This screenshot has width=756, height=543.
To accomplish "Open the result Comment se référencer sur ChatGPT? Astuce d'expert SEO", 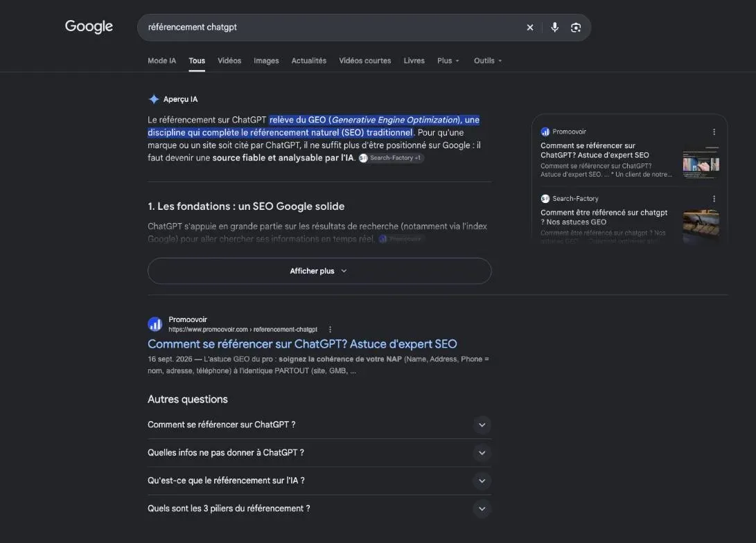I will point(302,344).
